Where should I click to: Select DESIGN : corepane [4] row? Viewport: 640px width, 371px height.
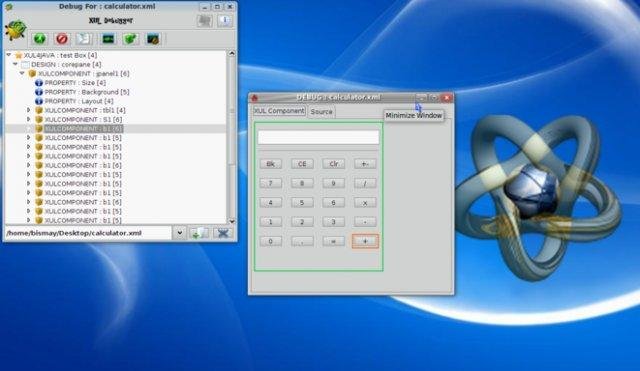[66, 64]
